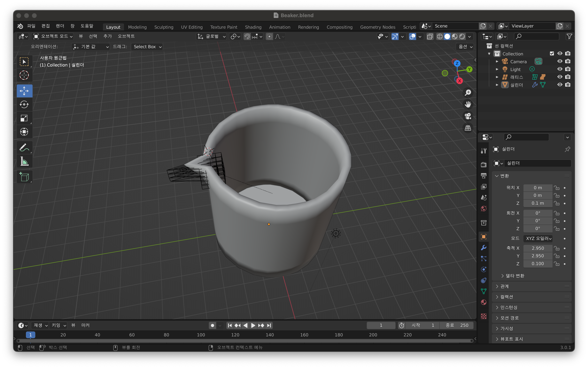This screenshot has height=368, width=588.
Task: Open the Material properties tab
Action: point(484,302)
